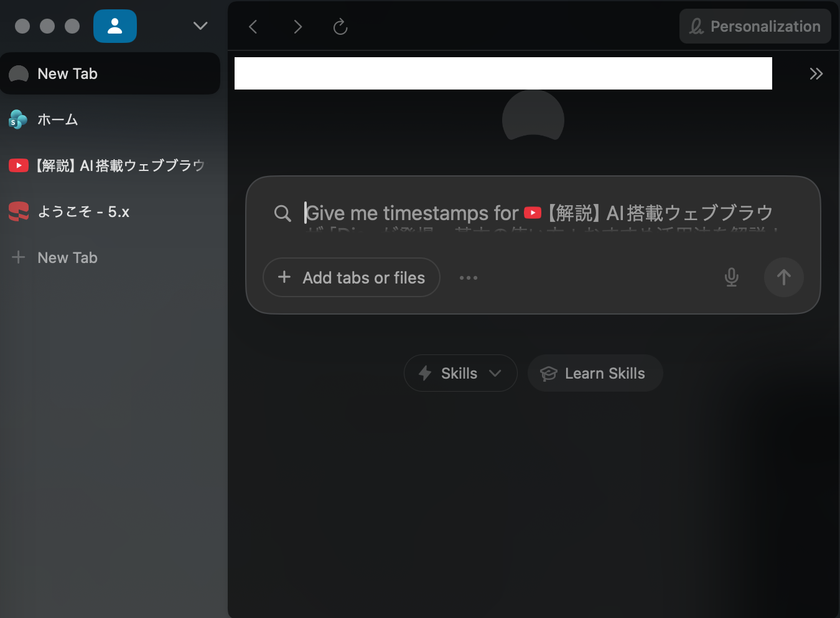Go forward with the right arrow
The image size is (840, 618).
(x=297, y=27)
